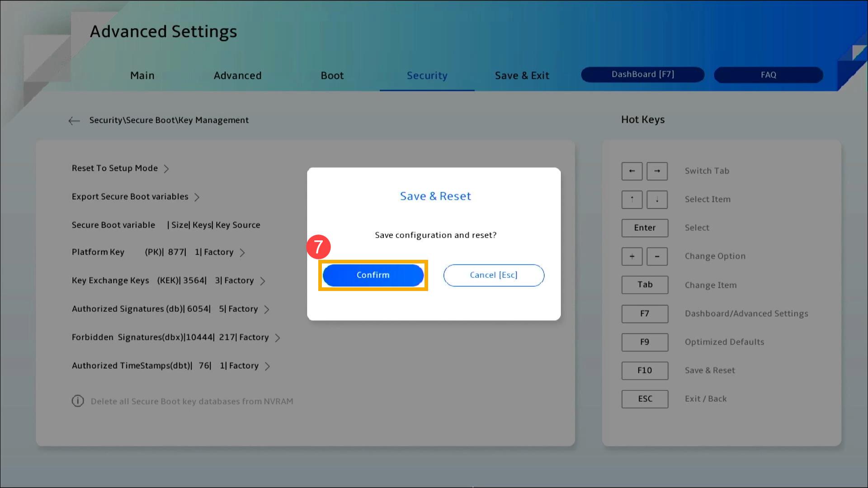Click the up arrow Select Item key
The image size is (868, 488).
coord(632,200)
